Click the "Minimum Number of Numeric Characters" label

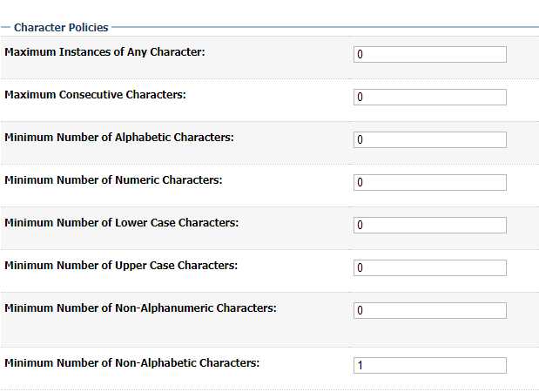[113, 180]
